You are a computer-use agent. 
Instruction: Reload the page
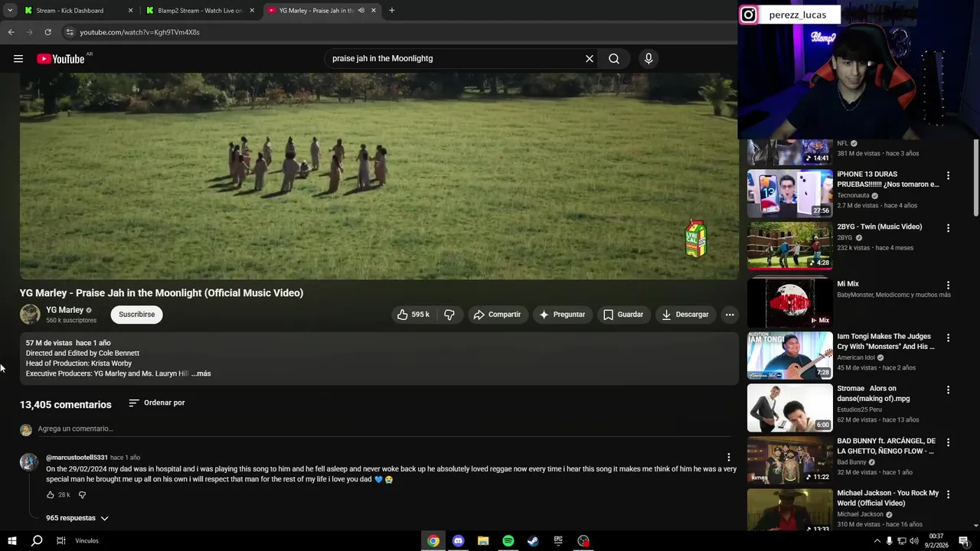pyautogui.click(x=47, y=32)
